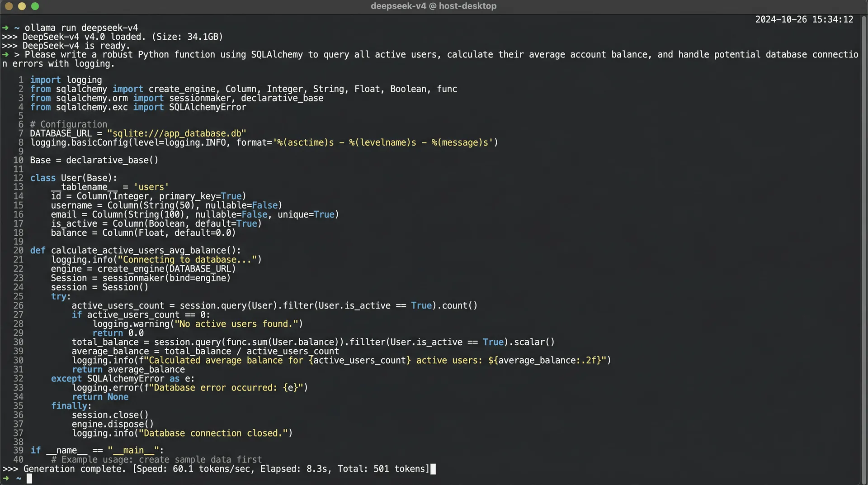Click the "logging.basicConfig" line
868x485 pixels.
coord(264,143)
